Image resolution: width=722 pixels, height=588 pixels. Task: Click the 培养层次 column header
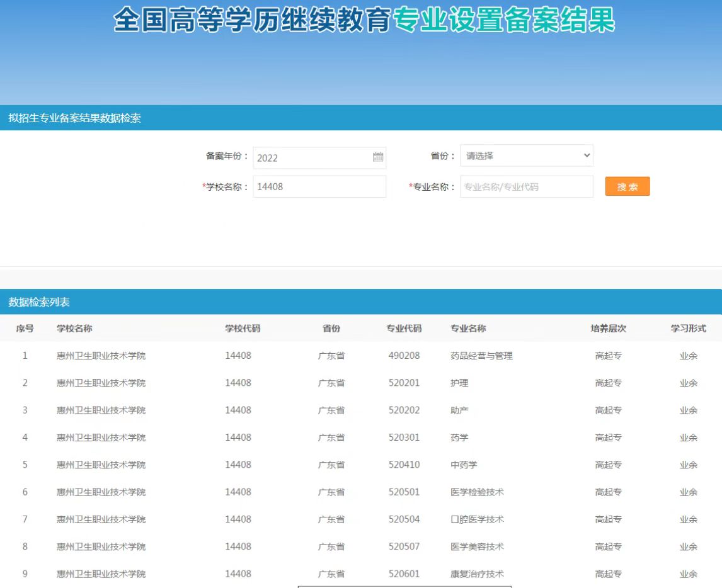coord(608,328)
